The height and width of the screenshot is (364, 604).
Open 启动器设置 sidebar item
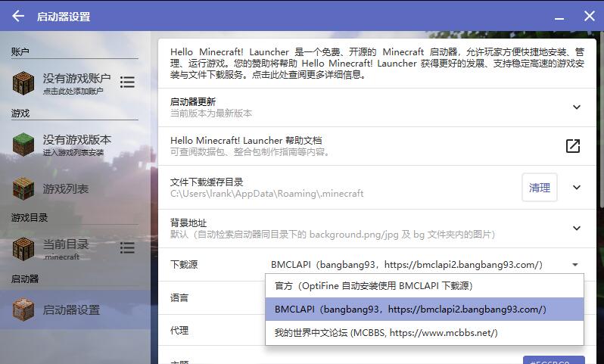[75, 310]
